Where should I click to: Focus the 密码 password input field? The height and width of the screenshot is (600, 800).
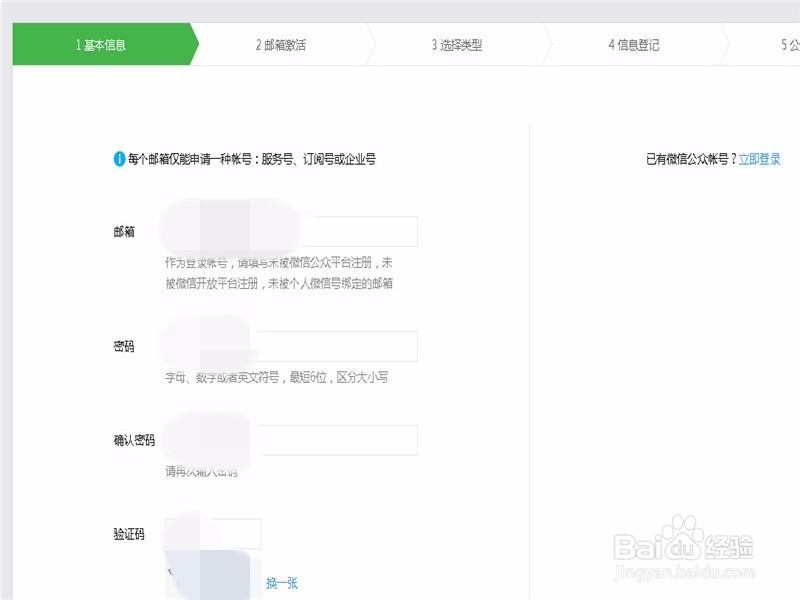pyautogui.click(x=291, y=346)
